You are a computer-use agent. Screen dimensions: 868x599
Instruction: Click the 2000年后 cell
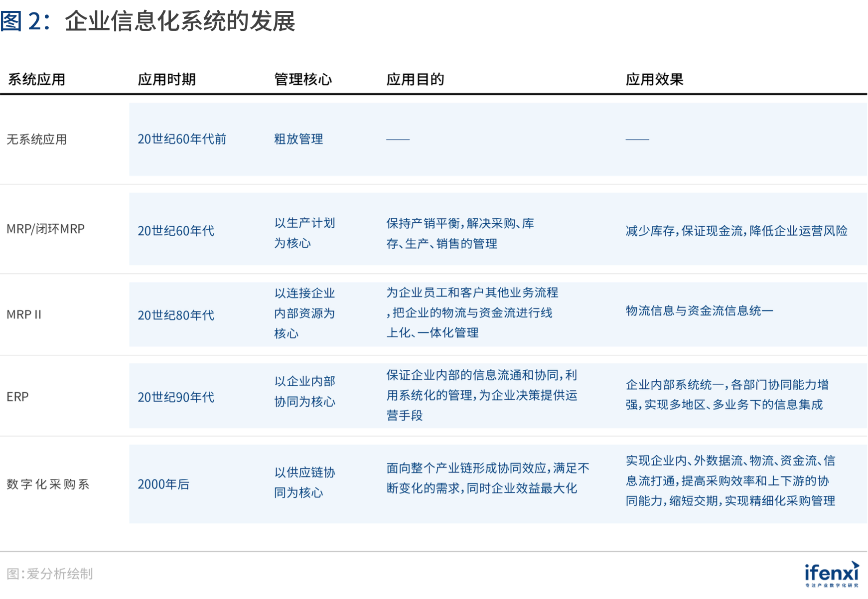pyautogui.click(x=163, y=484)
